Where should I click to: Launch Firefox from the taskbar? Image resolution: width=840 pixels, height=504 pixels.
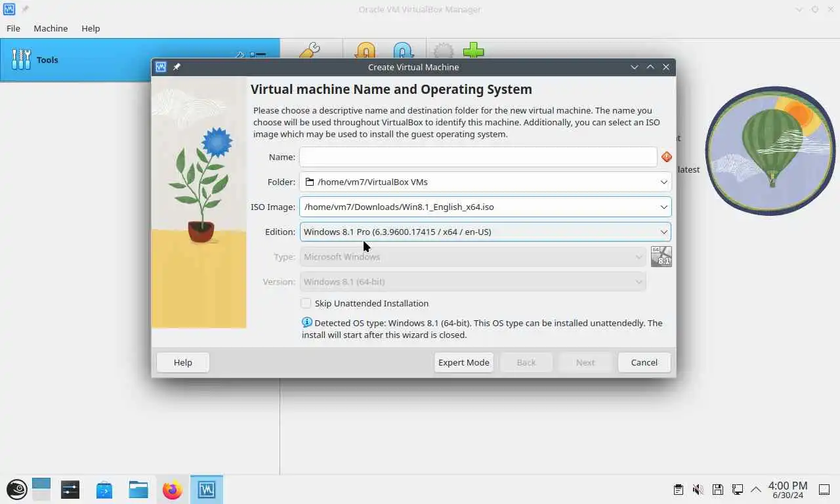173,490
